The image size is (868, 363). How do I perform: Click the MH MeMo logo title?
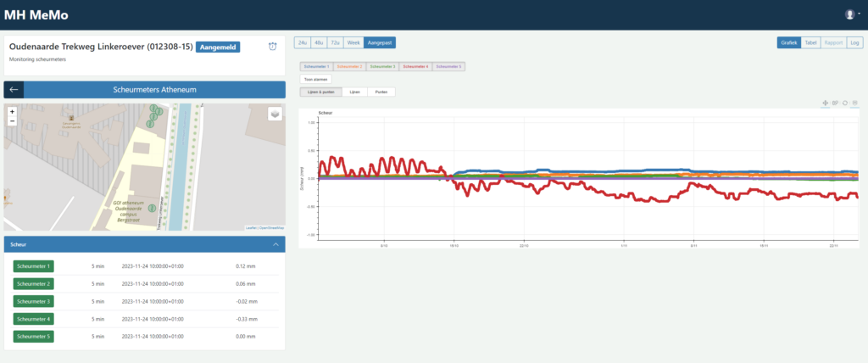[36, 15]
